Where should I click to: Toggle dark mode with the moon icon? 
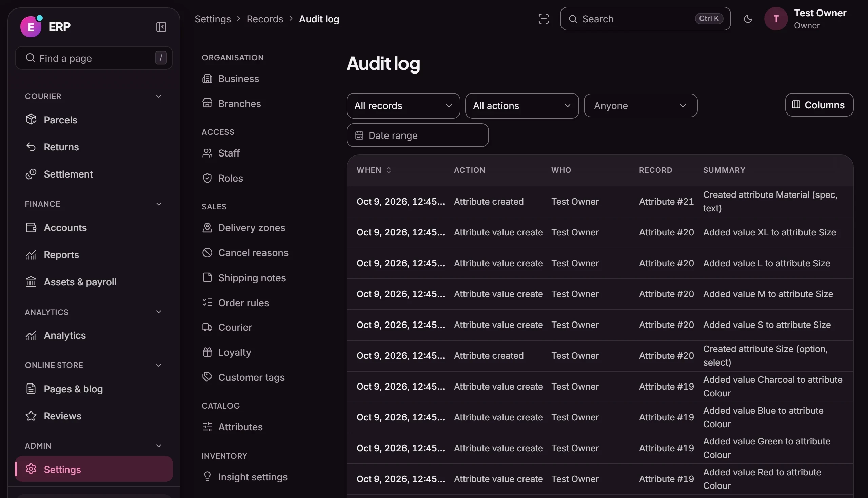748,19
